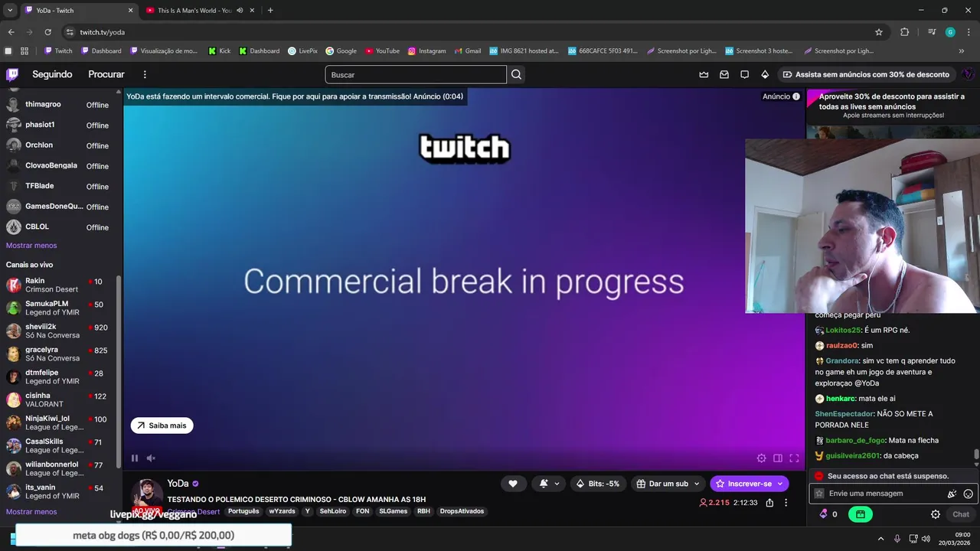Click the celebration icon in chat input

952,494
